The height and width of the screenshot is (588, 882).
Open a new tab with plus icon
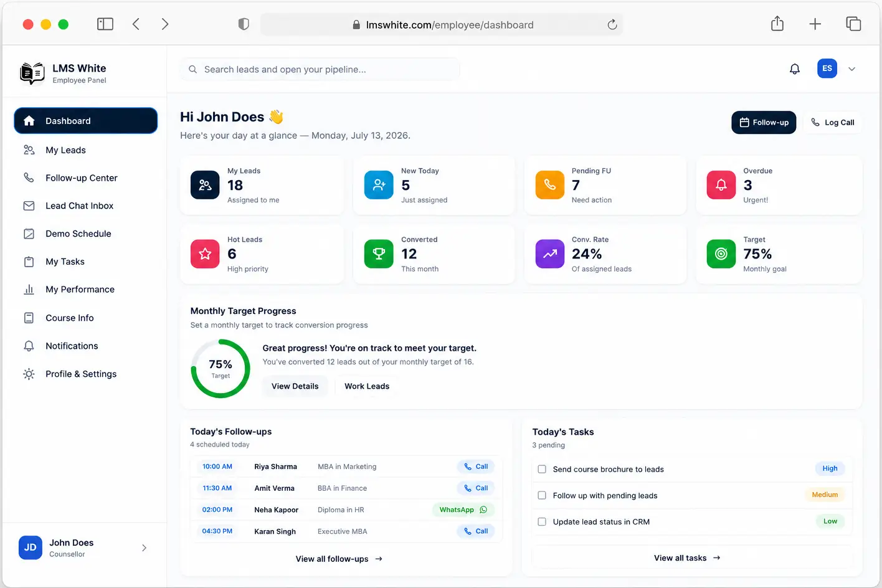815,24
